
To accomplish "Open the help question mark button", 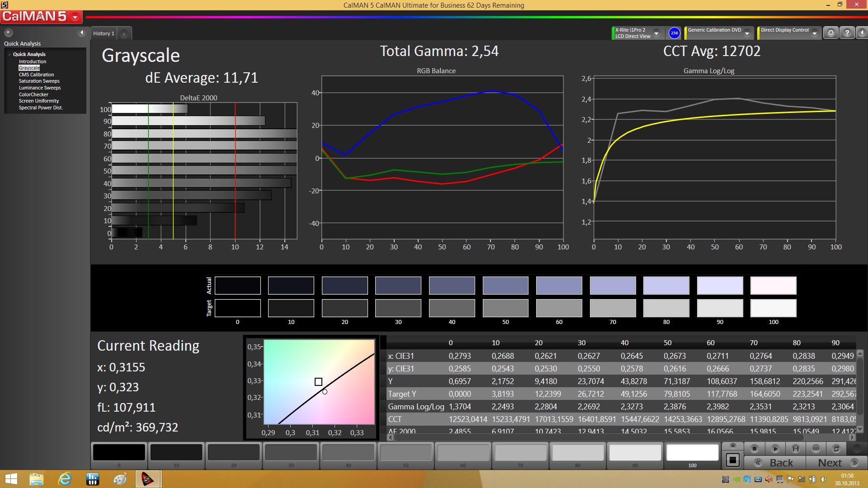I will (847, 33).
